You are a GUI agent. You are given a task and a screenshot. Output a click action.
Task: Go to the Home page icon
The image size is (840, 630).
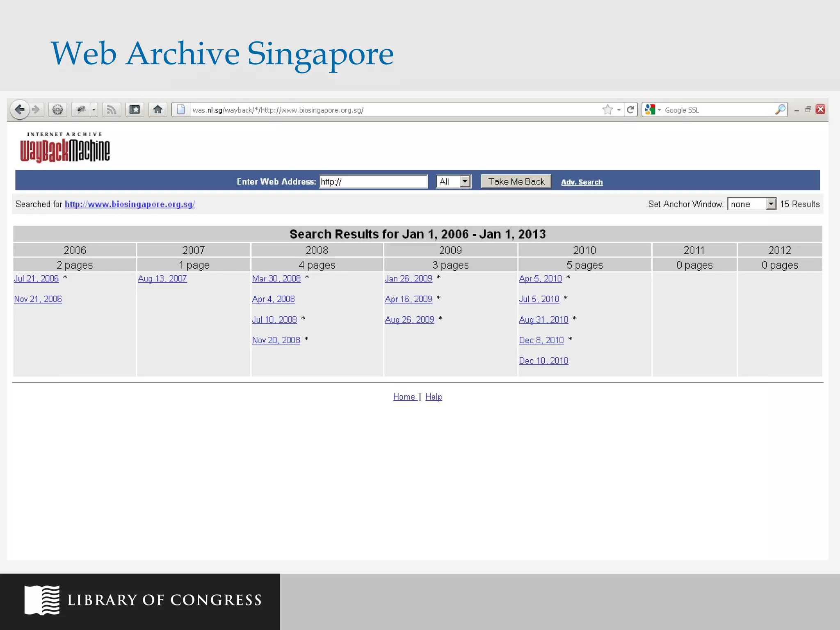pos(157,110)
